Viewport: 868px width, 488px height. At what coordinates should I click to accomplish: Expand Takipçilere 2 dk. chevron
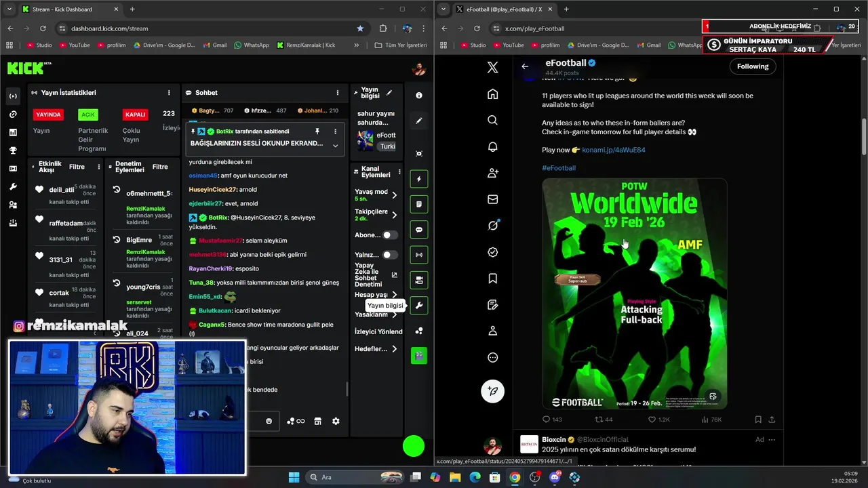click(x=395, y=215)
